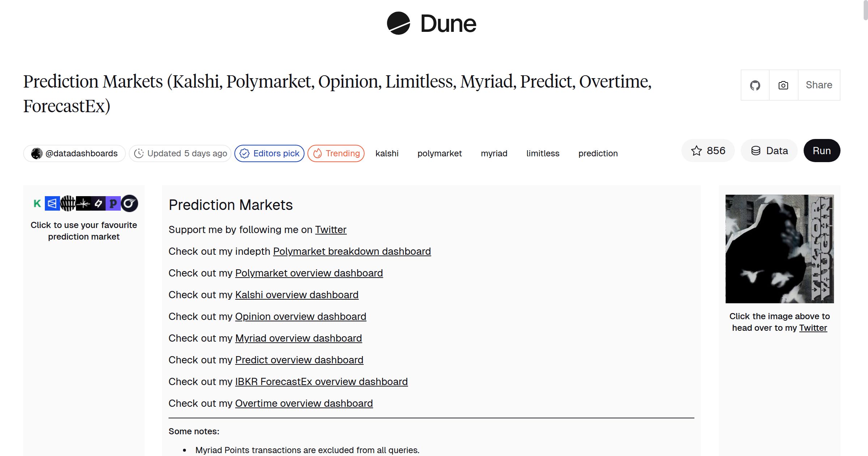Click the striped Opinion market logo
Viewport: 868px width, 456px height.
click(x=68, y=203)
